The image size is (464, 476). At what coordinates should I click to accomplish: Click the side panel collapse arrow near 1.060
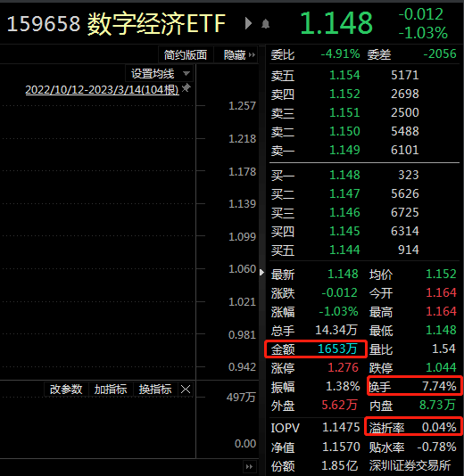click(261, 272)
